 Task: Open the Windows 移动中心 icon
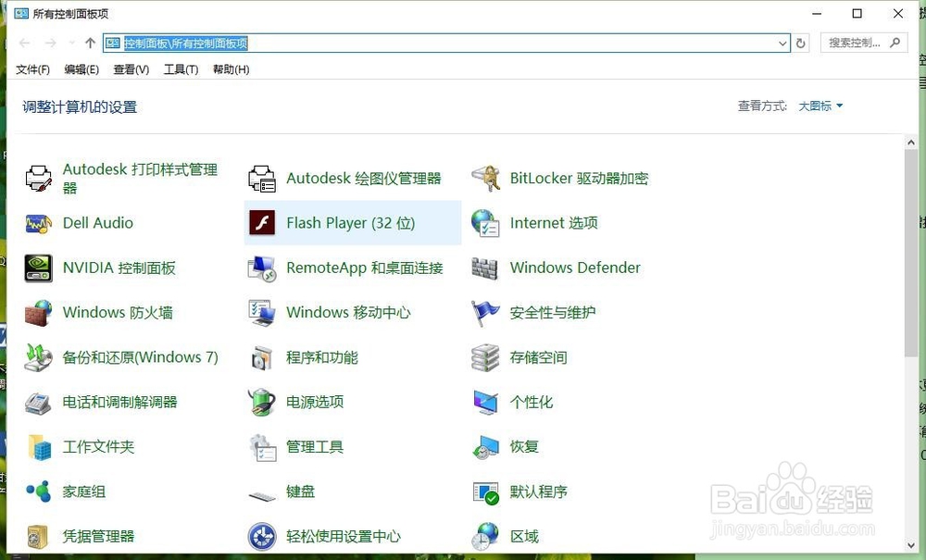tap(262, 313)
